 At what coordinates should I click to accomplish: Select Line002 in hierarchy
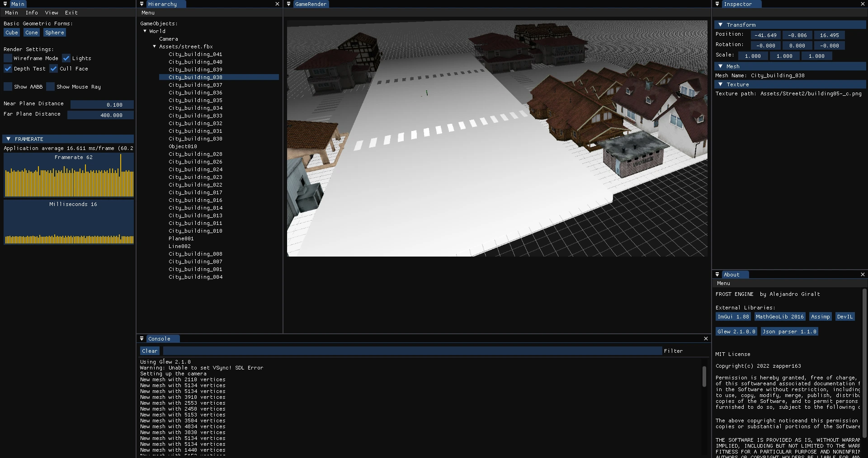[x=179, y=246]
